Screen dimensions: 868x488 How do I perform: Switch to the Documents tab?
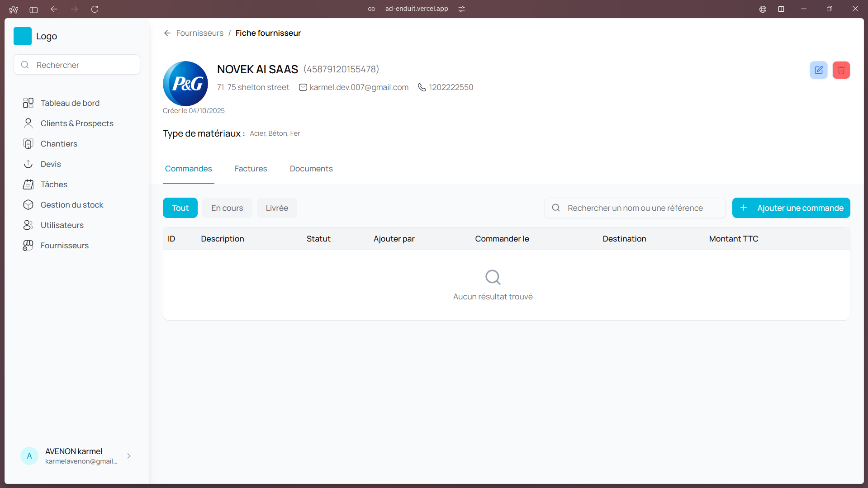[x=311, y=169]
